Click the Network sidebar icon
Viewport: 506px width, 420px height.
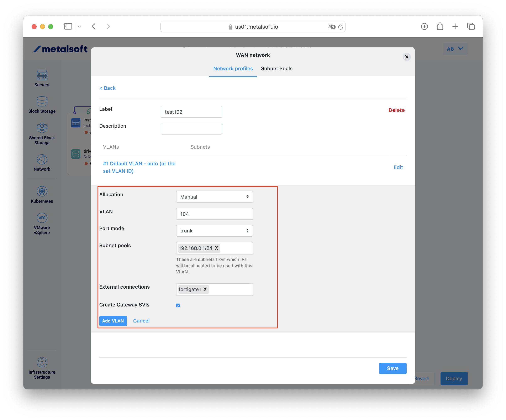(42, 159)
